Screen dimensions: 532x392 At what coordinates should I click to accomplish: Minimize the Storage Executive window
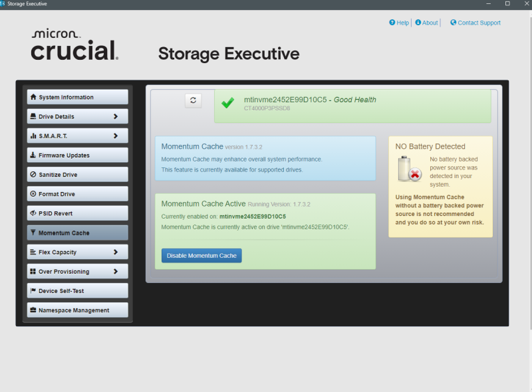tap(489, 3)
